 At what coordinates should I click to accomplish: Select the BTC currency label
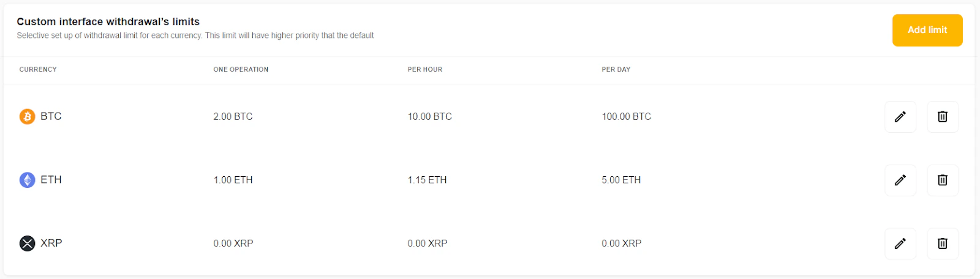51,116
